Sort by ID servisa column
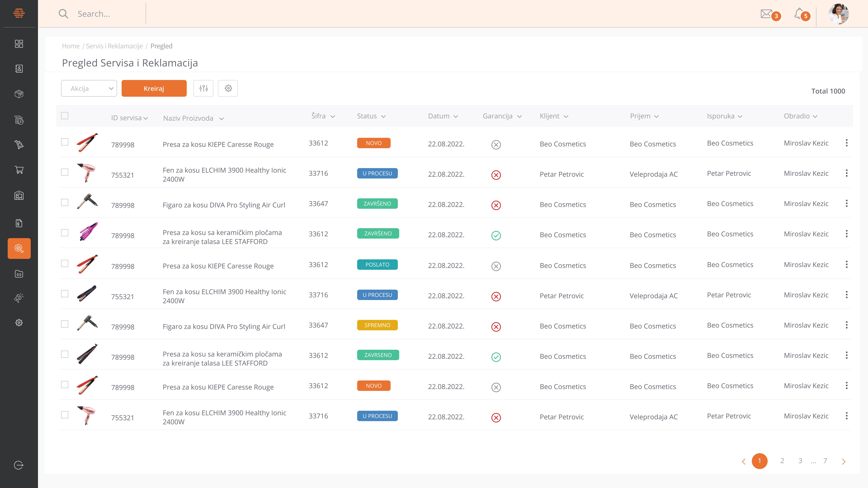 pos(129,118)
